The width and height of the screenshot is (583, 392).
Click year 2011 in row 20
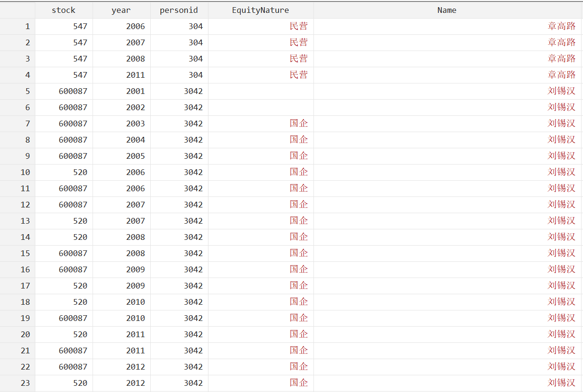click(x=135, y=334)
